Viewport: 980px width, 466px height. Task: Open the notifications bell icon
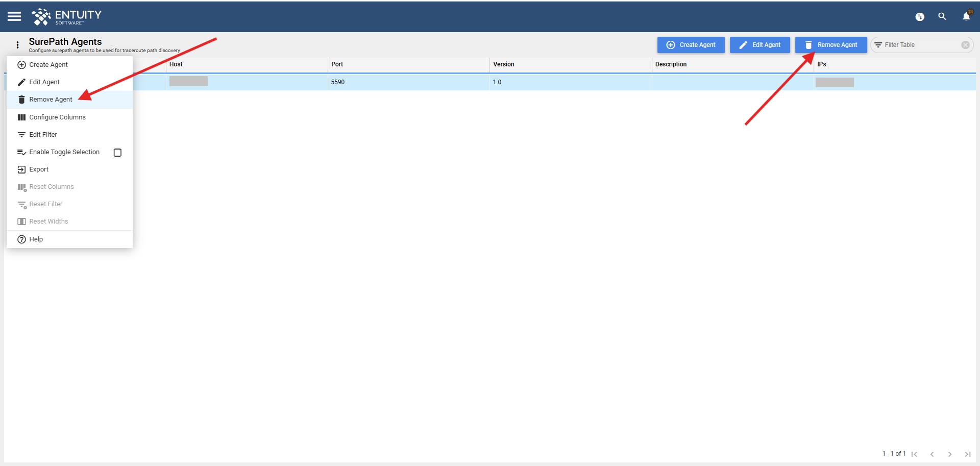(x=966, y=16)
